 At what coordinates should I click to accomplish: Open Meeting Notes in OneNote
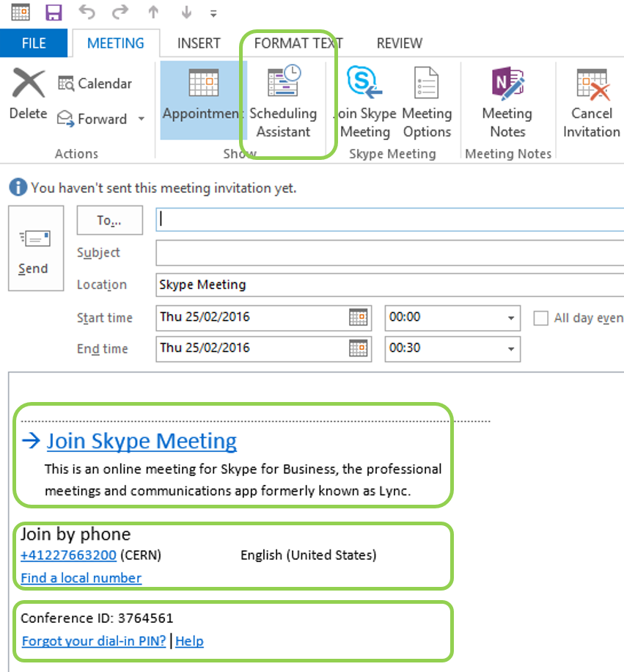tap(507, 101)
